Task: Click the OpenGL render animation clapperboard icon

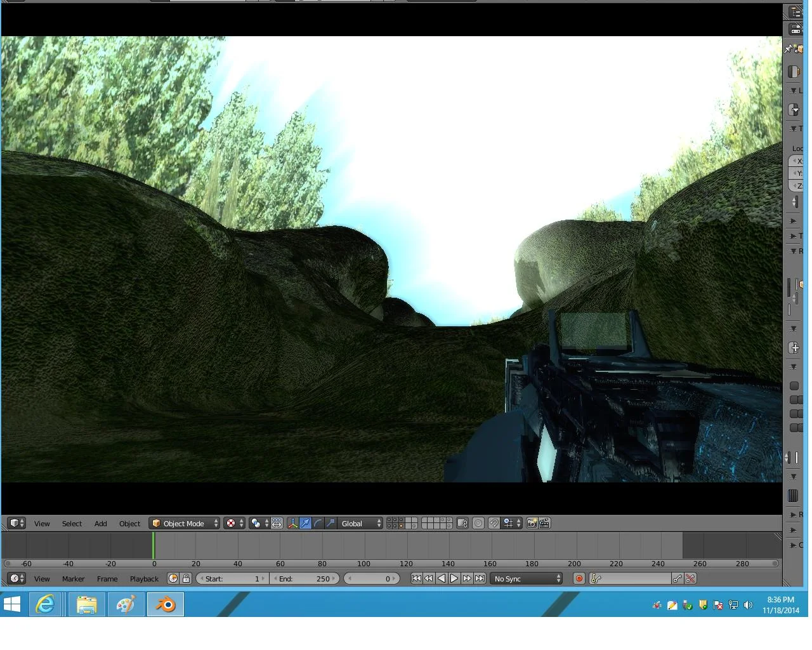Action: (x=544, y=523)
